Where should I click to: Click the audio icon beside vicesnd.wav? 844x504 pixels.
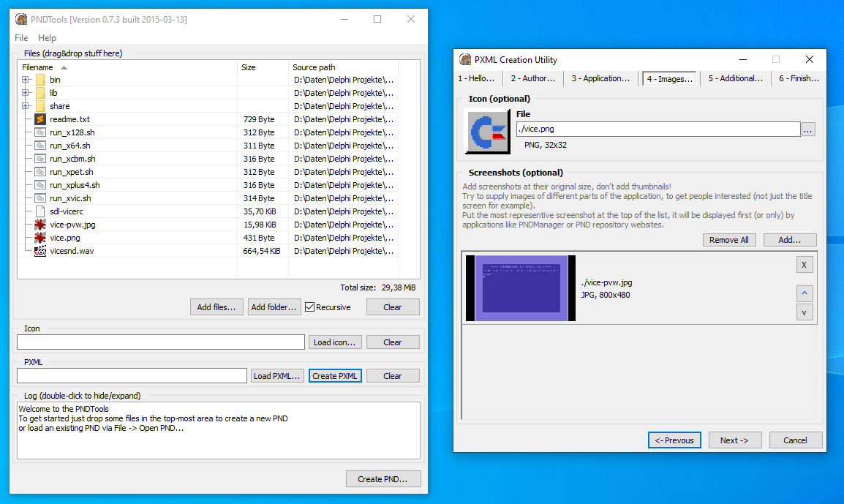(x=42, y=251)
